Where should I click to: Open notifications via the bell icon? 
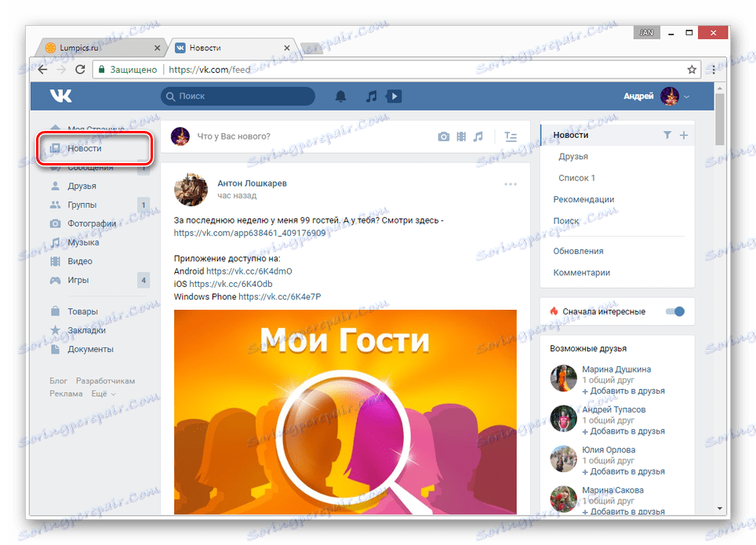click(340, 96)
